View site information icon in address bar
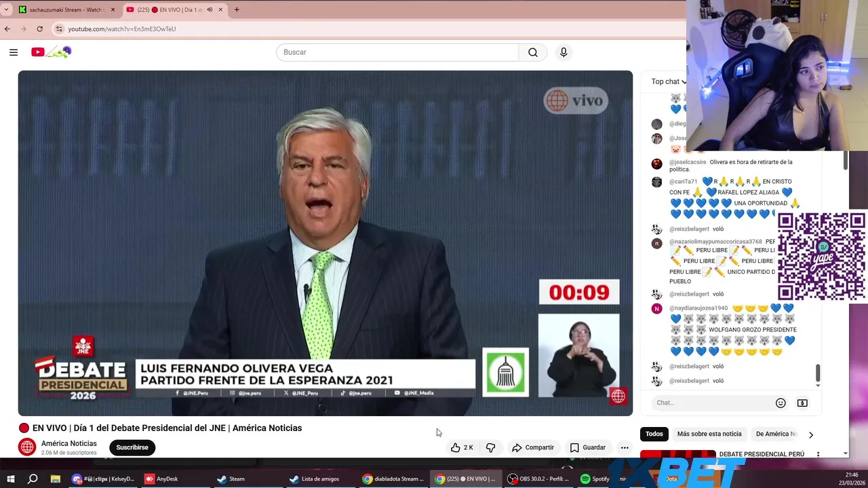868x488 pixels. [60, 28]
